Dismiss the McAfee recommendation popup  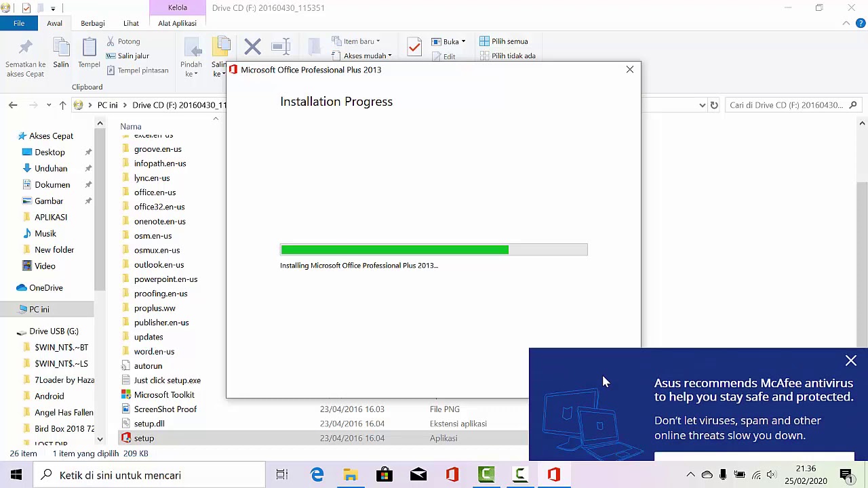point(851,361)
